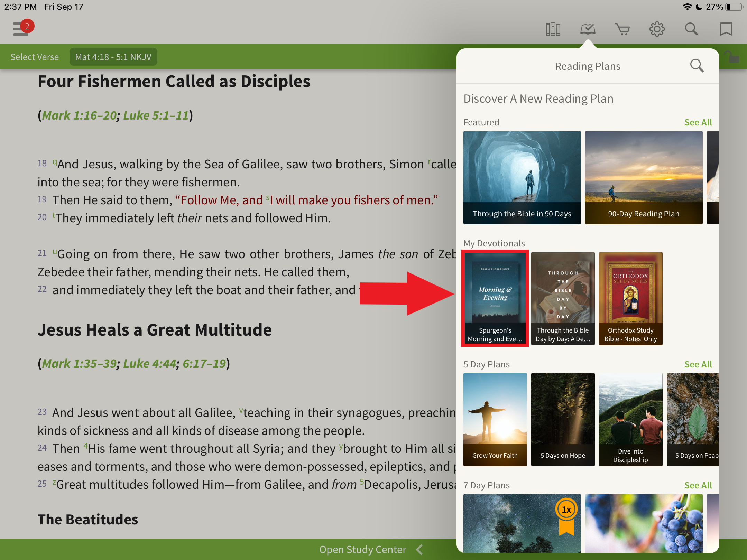Screen dimensions: 747x560
Task: Click the Search icon in toolbar
Action: click(692, 29)
